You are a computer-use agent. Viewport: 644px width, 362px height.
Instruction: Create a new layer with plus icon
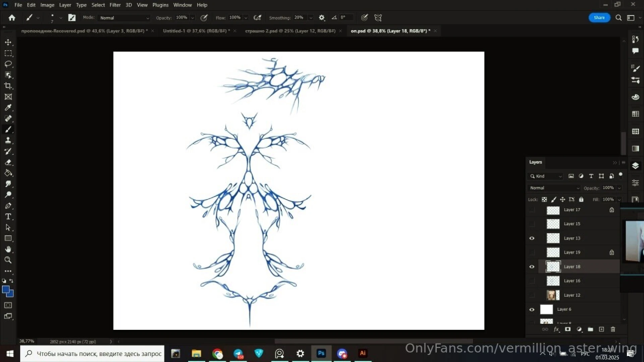coord(601,329)
